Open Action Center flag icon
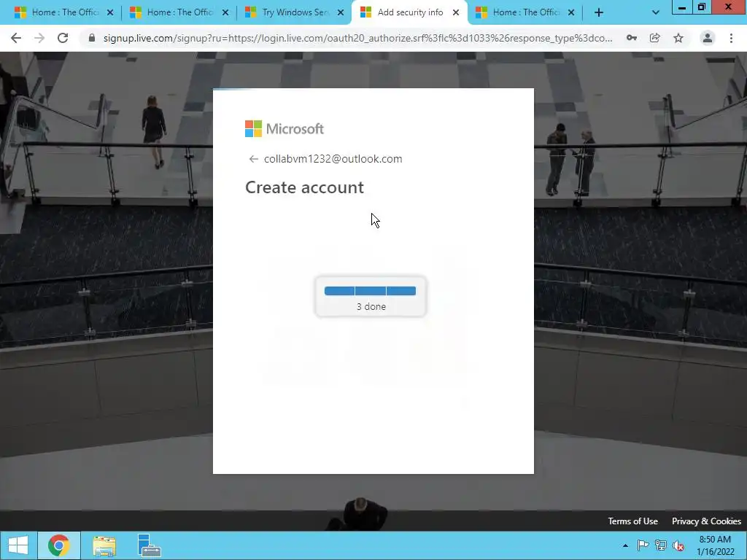 click(643, 545)
